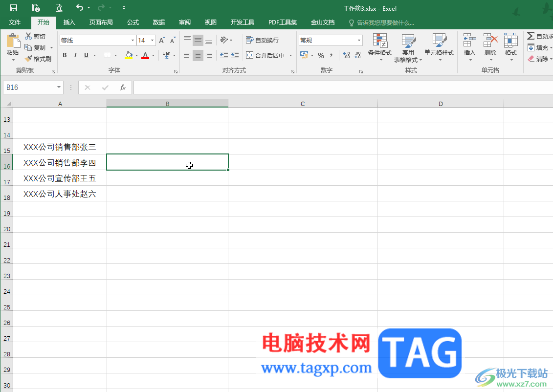Click the text orientation icon
553x392 pixels.
224,40
